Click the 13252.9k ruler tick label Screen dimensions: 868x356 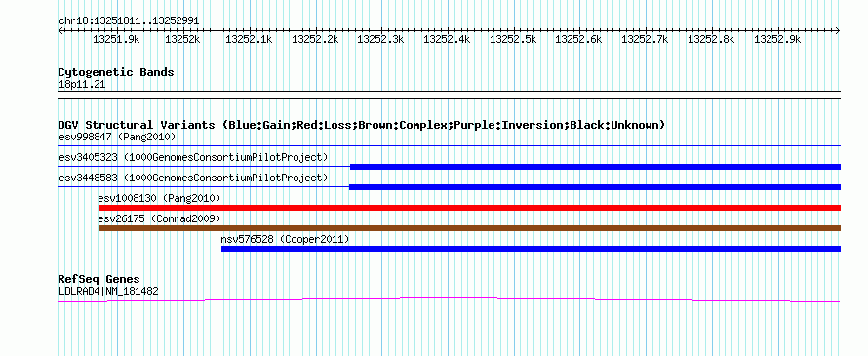point(776,39)
